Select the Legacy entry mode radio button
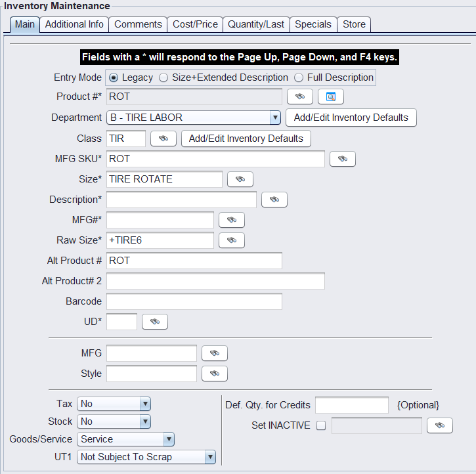 tap(114, 77)
